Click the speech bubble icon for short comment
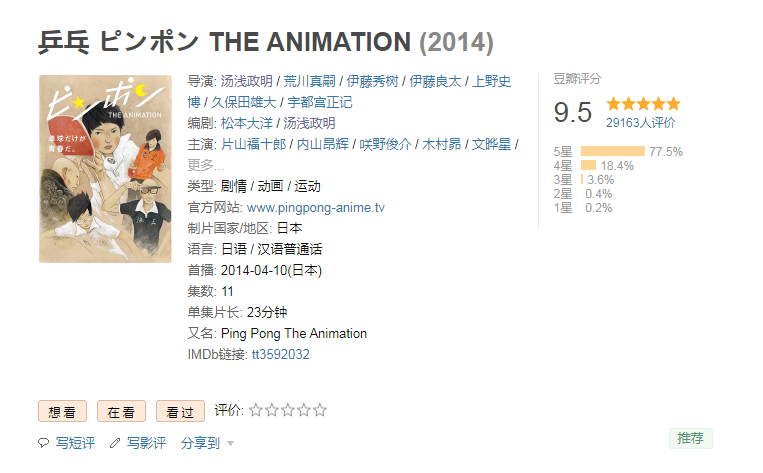Viewport: 763px width, 473px height. click(44, 443)
